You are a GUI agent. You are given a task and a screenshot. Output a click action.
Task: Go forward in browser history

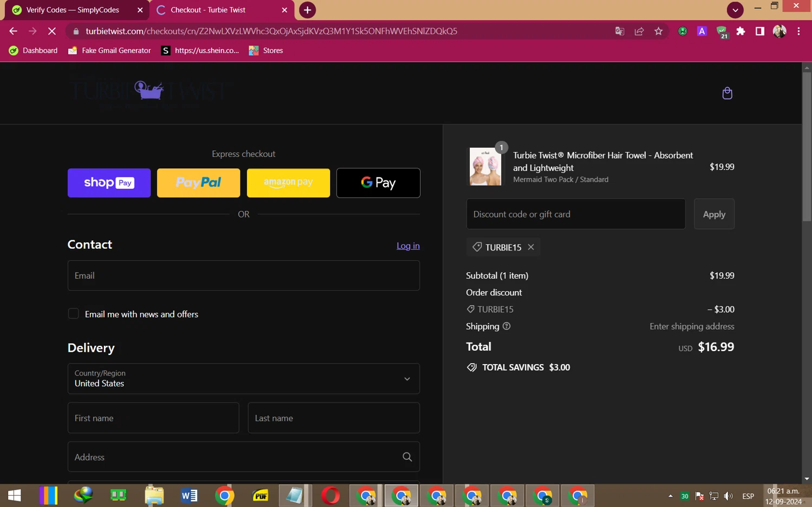(x=32, y=31)
